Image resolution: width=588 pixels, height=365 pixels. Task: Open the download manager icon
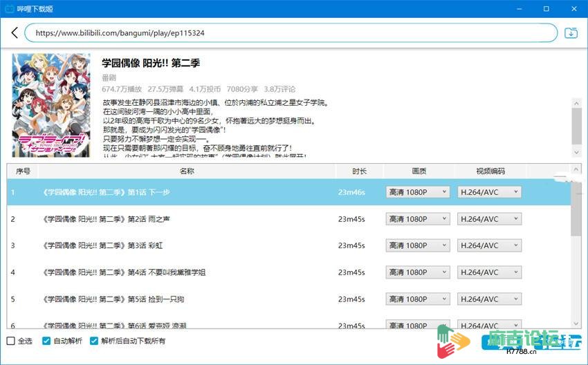coord(571,33)
